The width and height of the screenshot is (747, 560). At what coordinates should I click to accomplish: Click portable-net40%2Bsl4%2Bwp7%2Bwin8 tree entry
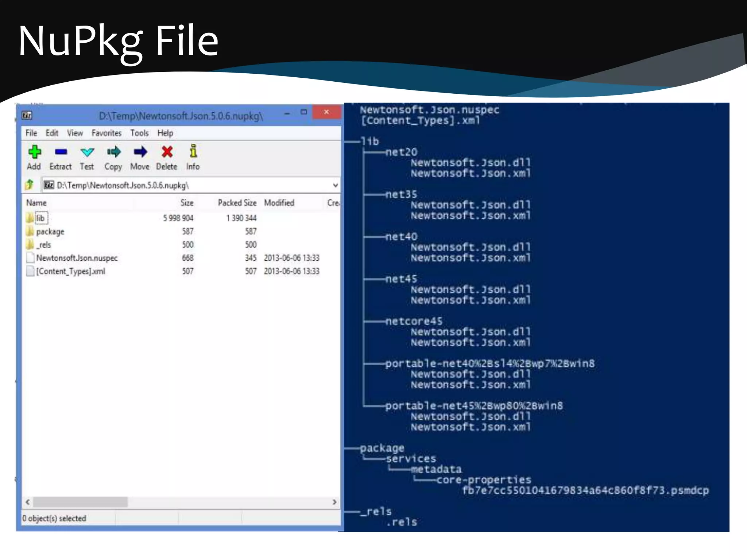(x=490, y=363)
